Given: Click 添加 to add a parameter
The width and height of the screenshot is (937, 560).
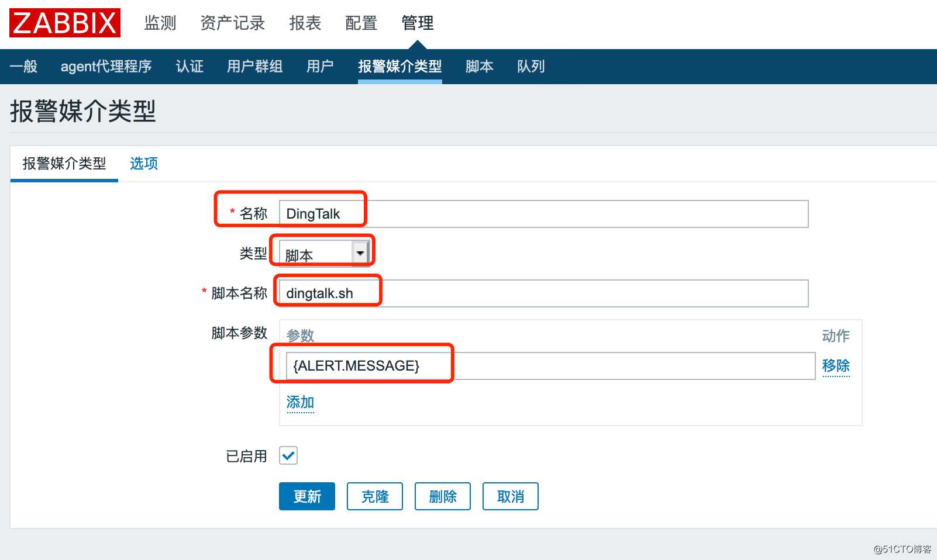Looking at the screenshot, I should (300, 402).
